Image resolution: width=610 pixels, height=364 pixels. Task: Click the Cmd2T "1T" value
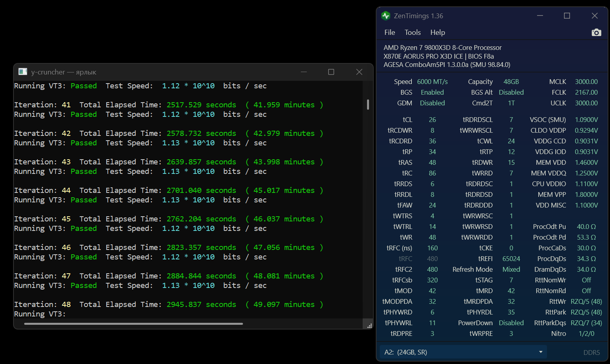coord(511,103)
